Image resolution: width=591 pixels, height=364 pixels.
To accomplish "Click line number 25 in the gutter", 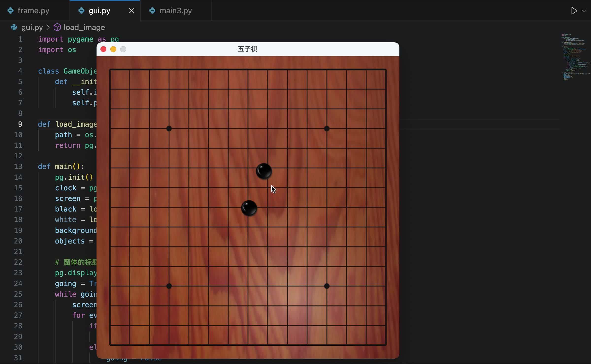I will point(18,294).
